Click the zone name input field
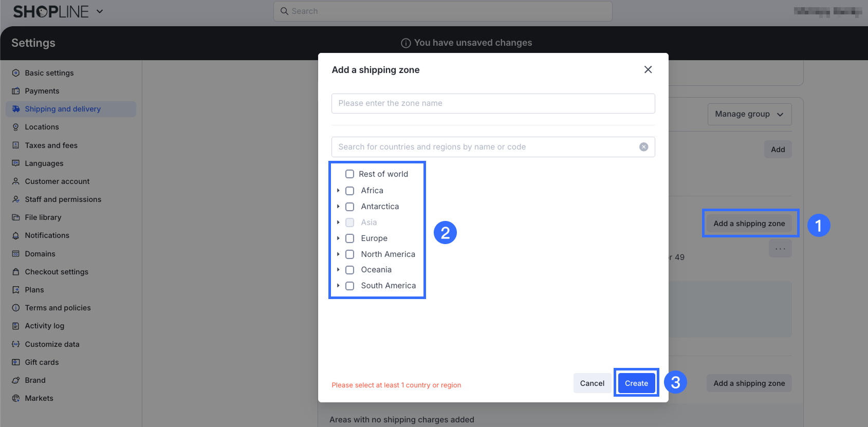 [493, 103]
